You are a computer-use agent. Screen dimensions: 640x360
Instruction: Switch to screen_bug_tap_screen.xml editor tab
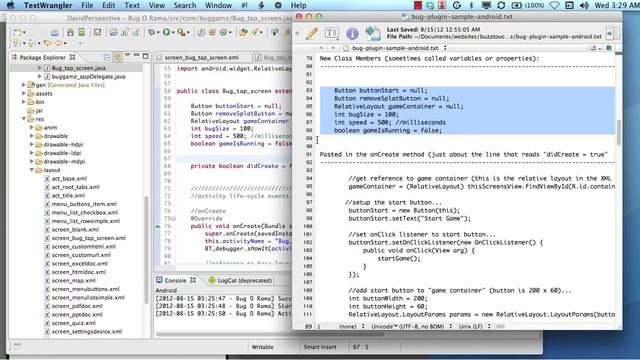202,58
